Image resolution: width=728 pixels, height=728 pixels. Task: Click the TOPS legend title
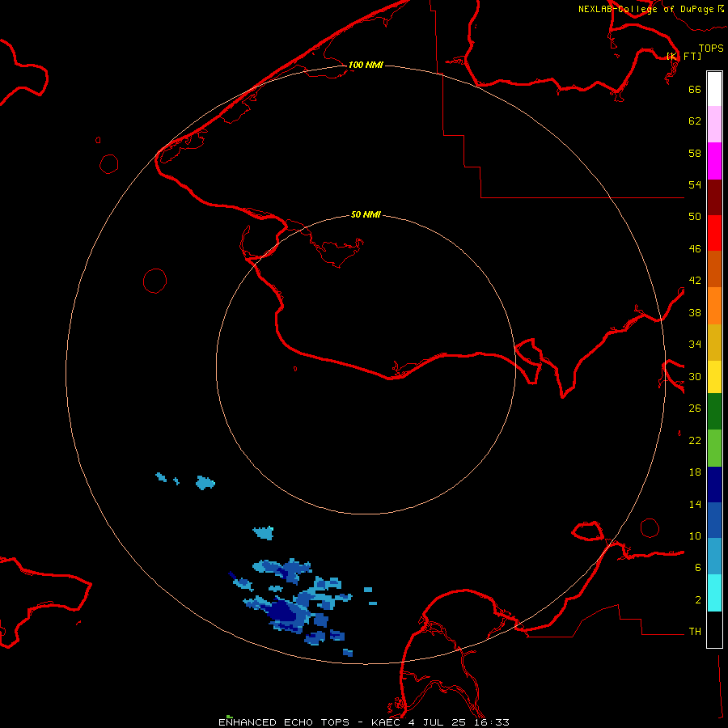711,48
